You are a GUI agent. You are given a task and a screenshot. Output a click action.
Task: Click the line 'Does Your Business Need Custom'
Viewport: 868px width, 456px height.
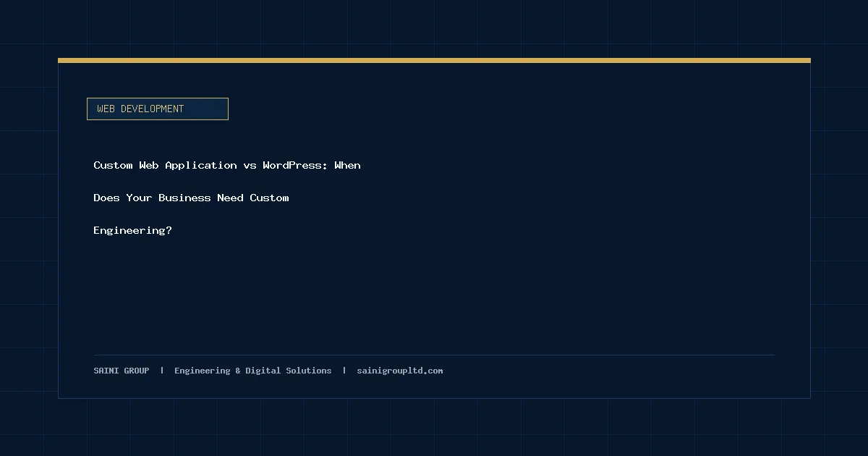(191, 198)
